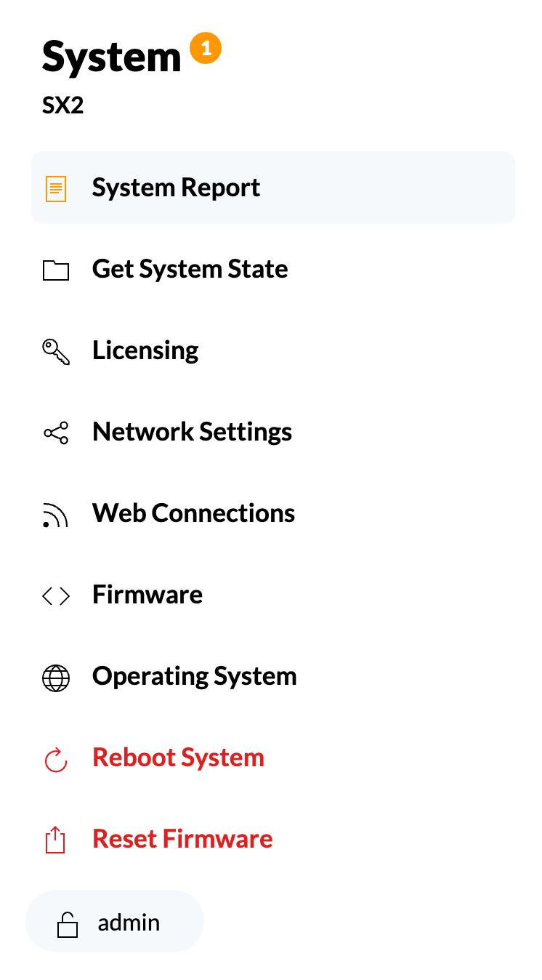Click the admin user button

tap(115, 921)
